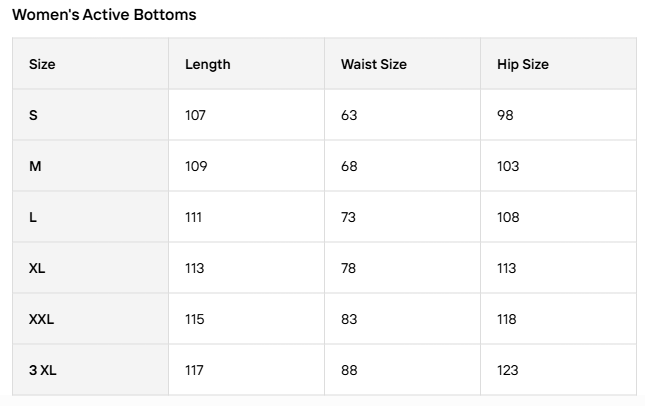Click the Length column header
The image size is (645, 406).
207,64
